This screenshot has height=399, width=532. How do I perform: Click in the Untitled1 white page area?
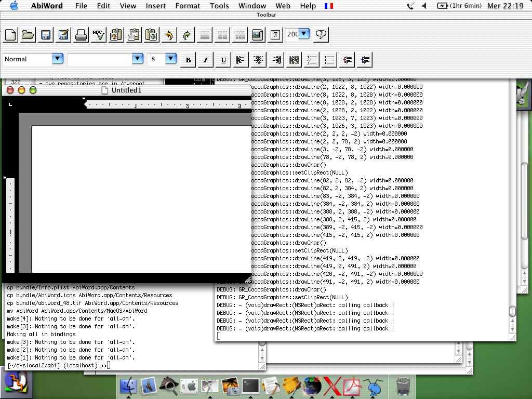click(141, 199)
